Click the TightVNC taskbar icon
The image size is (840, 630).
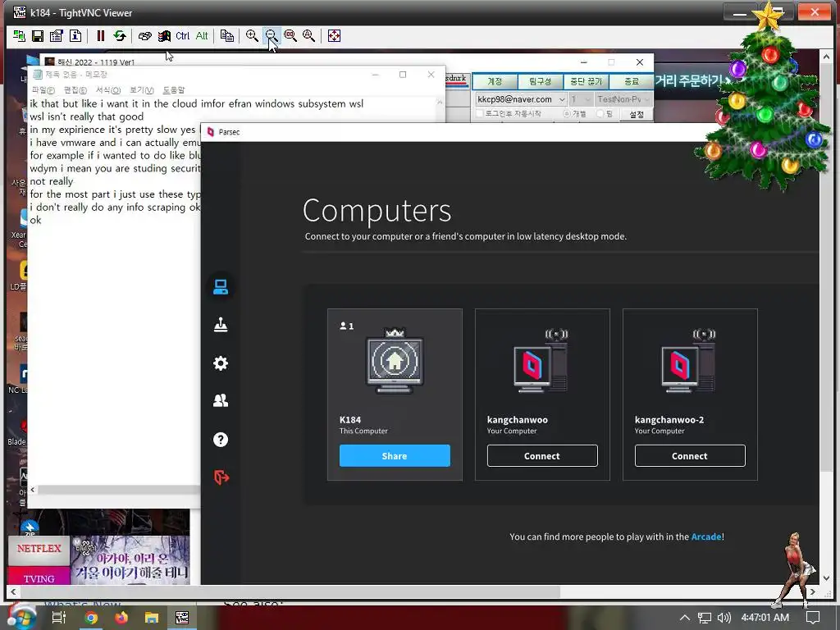coord(182,618)
